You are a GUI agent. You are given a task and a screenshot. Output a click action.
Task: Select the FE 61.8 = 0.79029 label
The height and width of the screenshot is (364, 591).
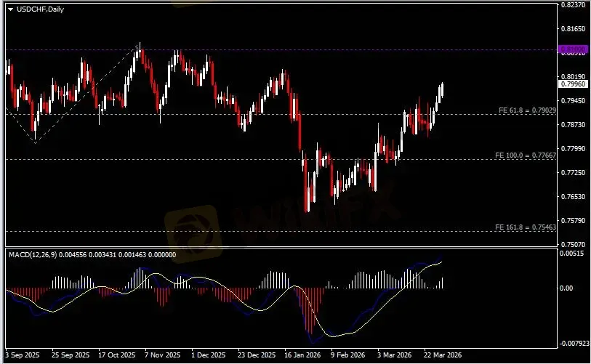click(526, 110)
